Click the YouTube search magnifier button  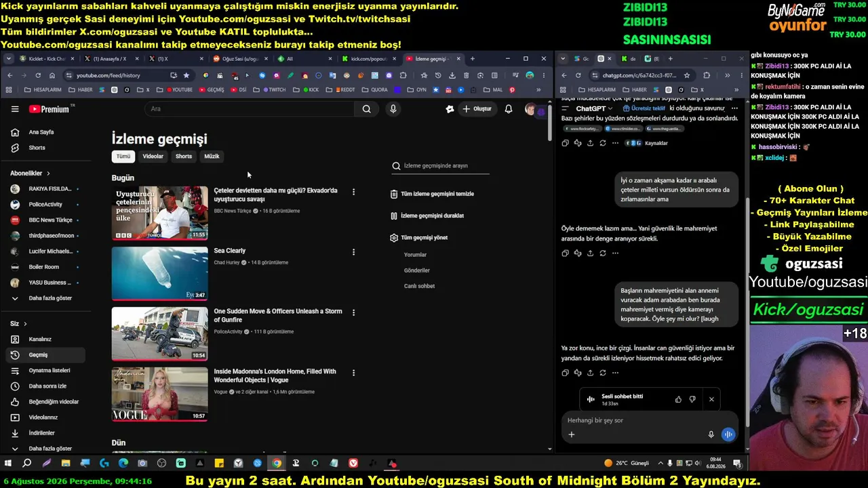(366, 109)
